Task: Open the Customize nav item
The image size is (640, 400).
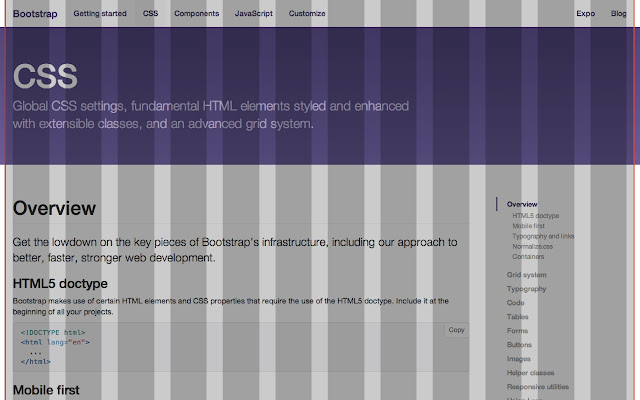Action: point(307,13)
